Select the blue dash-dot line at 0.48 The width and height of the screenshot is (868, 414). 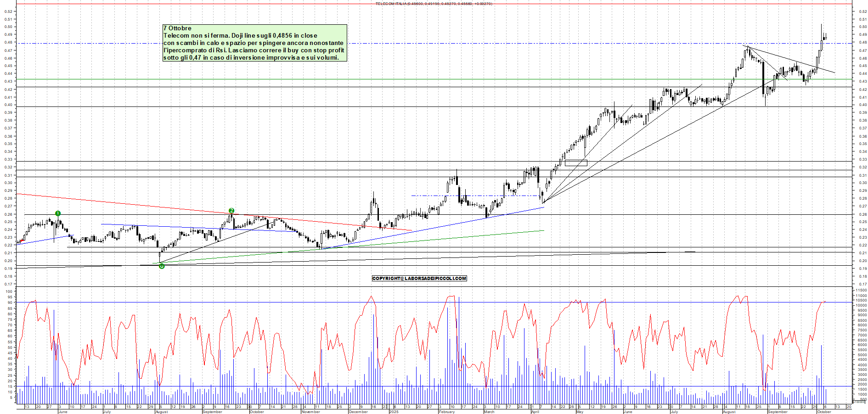(505, 44)
